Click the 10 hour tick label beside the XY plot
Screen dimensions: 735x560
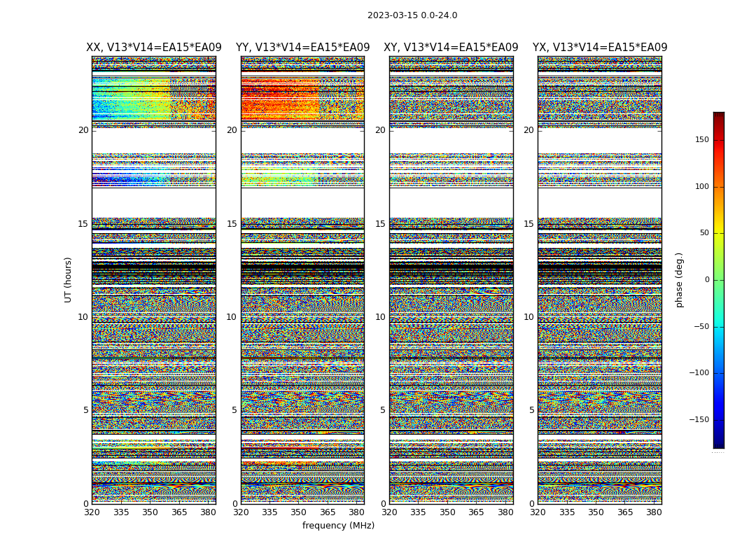(x=380, y=317)
